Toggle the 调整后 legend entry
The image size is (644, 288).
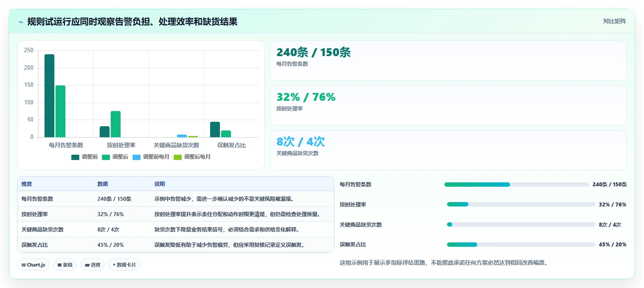click(115, 157)
